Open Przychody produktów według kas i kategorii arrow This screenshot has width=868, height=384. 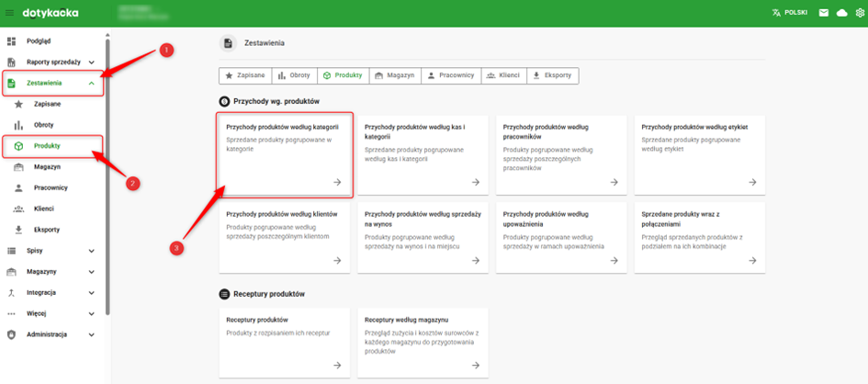(476, 182)
